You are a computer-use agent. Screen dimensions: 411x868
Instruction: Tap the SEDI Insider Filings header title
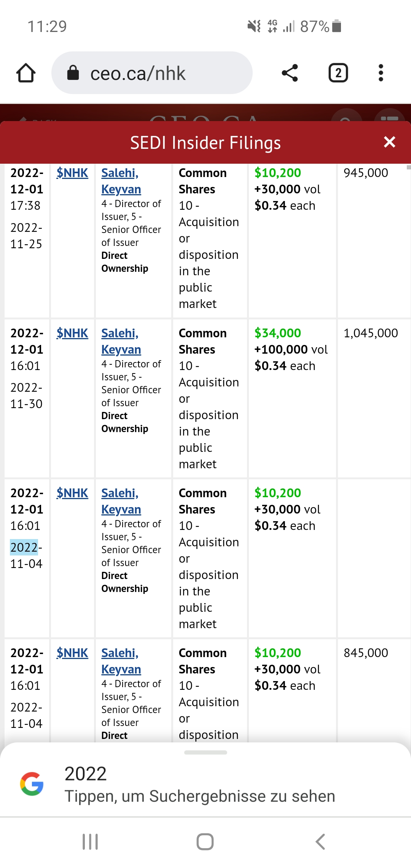pos(205,143)
